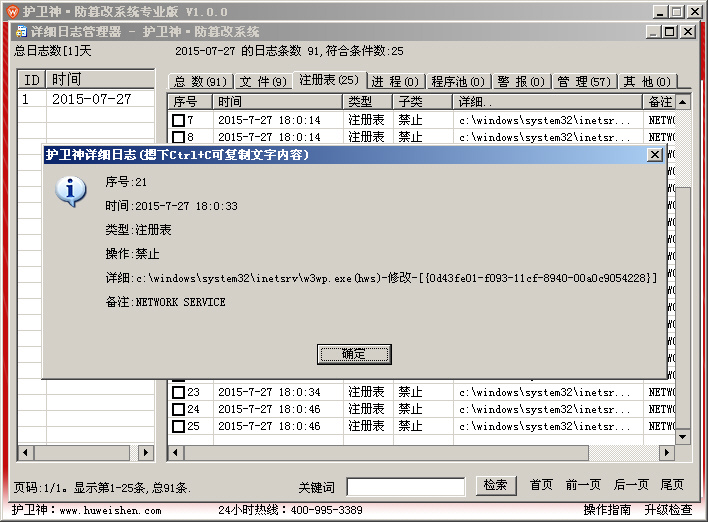This screenshot has height=522, width=708.
Task: Click the 检索 search button
Action: [x=496, y=485]
